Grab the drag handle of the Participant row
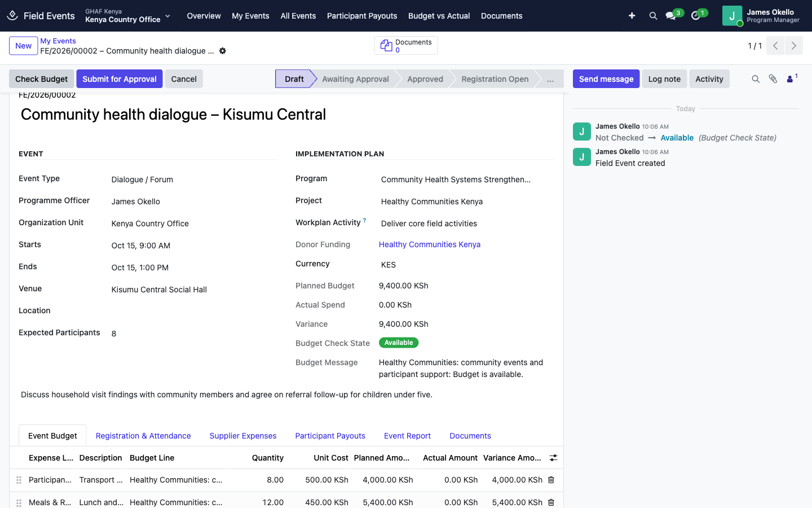Screen dimensions: 812x508 19,480
